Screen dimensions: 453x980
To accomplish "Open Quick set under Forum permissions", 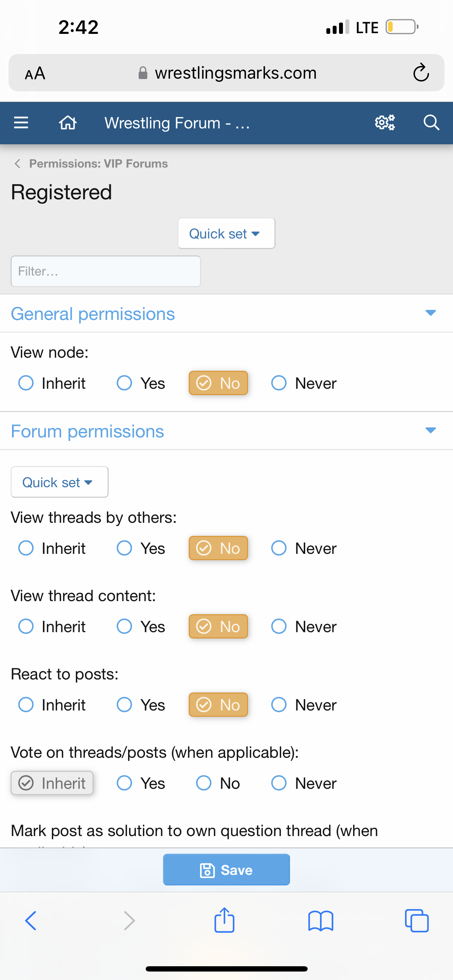I will click(x=59, y=482).
